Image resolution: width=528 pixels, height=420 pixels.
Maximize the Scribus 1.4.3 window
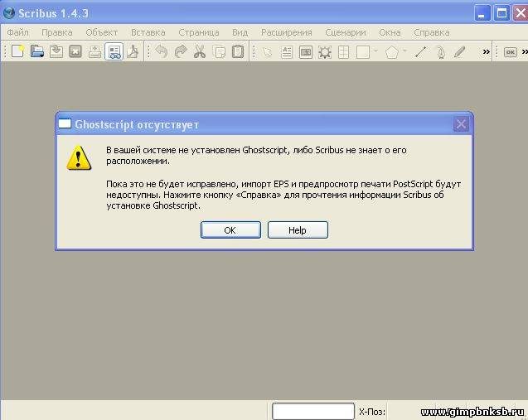pyautogui.click(x=501, y=13)
